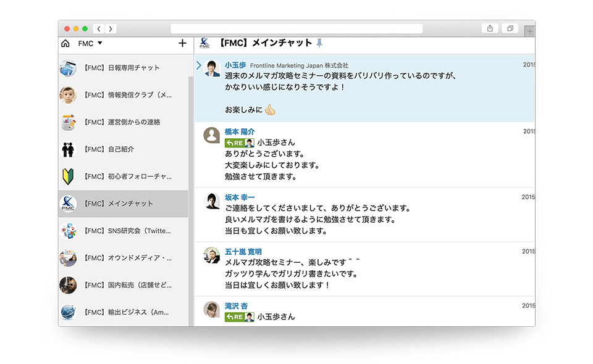The width and height of the screenshot is (593, 364).
Task: Go forward with browser forward arrow
Action: click(110, 28)
